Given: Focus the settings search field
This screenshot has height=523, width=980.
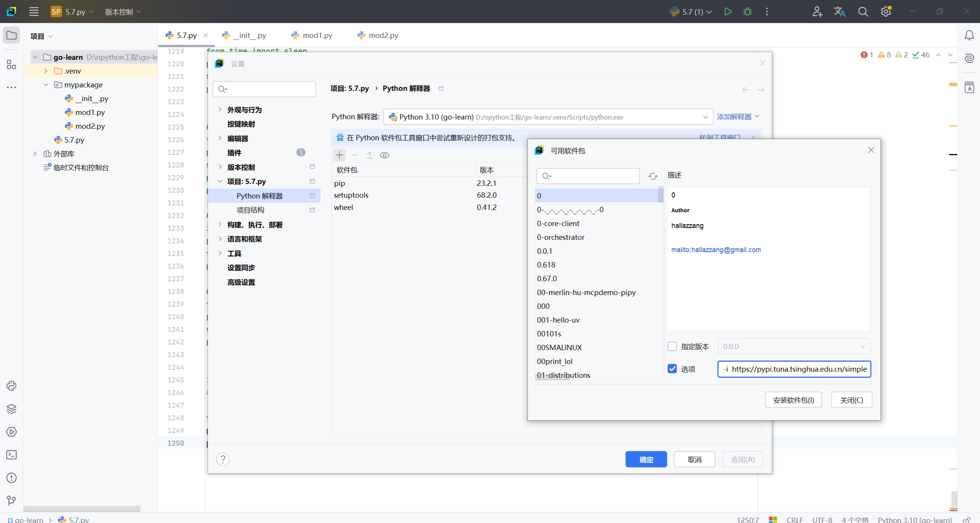Looking at the screenshot, I should (x=264, y=89).
